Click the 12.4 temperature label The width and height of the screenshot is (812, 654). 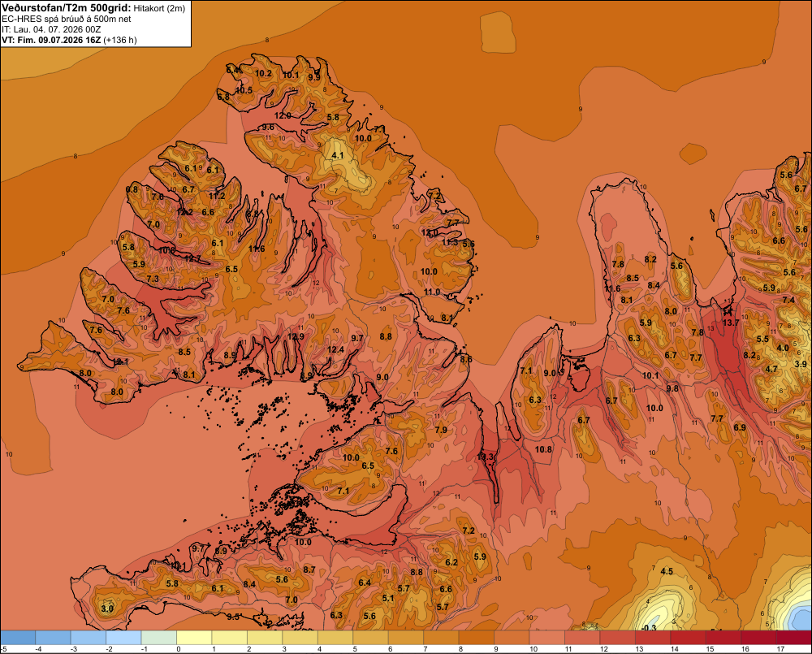(x=335, y=350)
